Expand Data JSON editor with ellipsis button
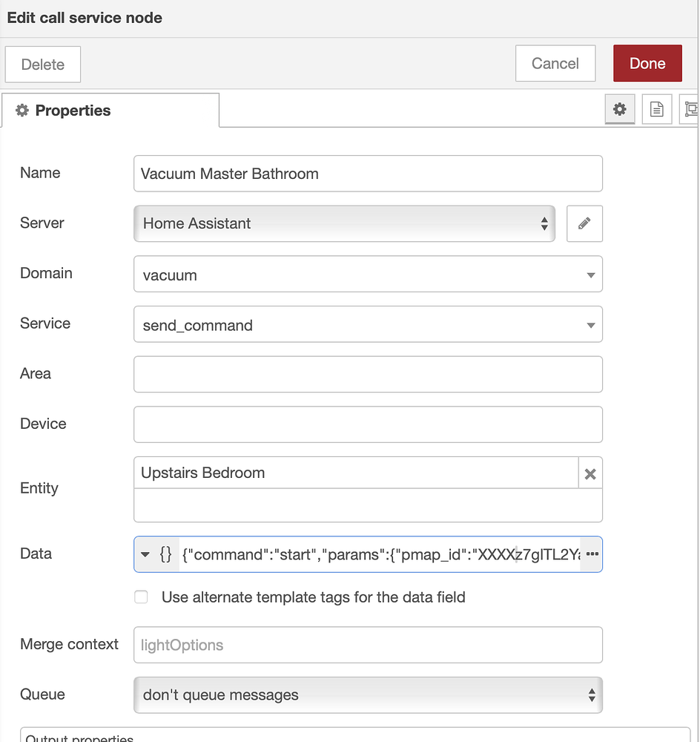700x742 pixels. click(x=592, y=554)
